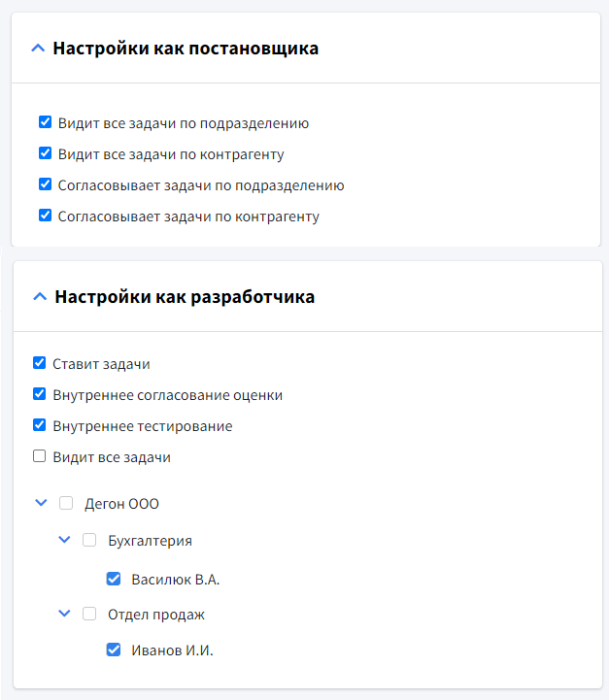Uncheck 'Видит все задачи по контрагенту'
Viewport: 609px width, 700px height.
pyautogui.click(x=45, y=153)
